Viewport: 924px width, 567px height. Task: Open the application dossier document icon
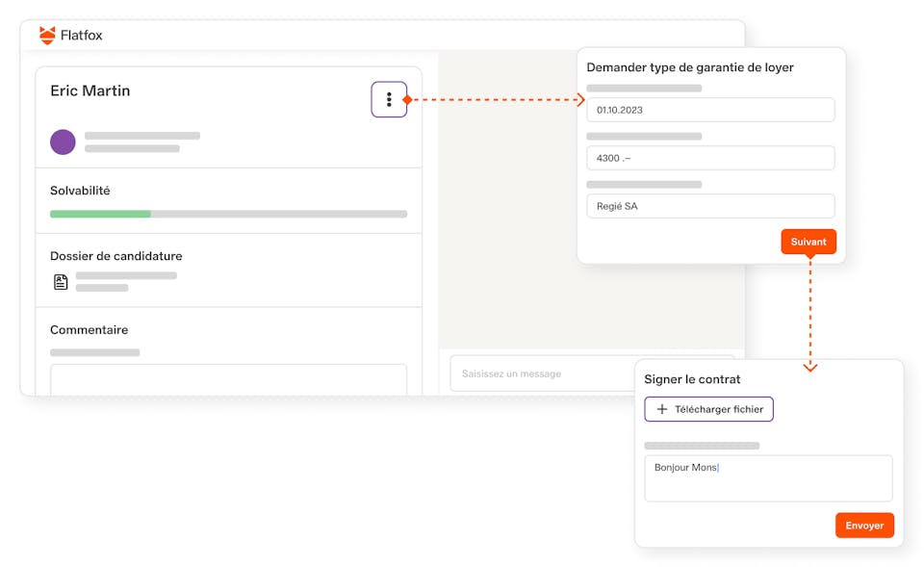tap(61, 281)
